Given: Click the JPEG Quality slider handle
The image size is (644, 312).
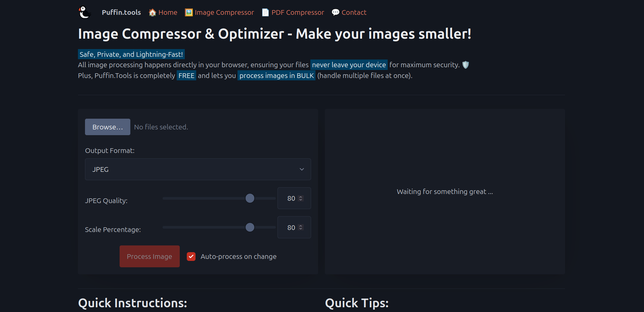Looking at the screenshot, I should pyautogui.click(x=250, y=198).
